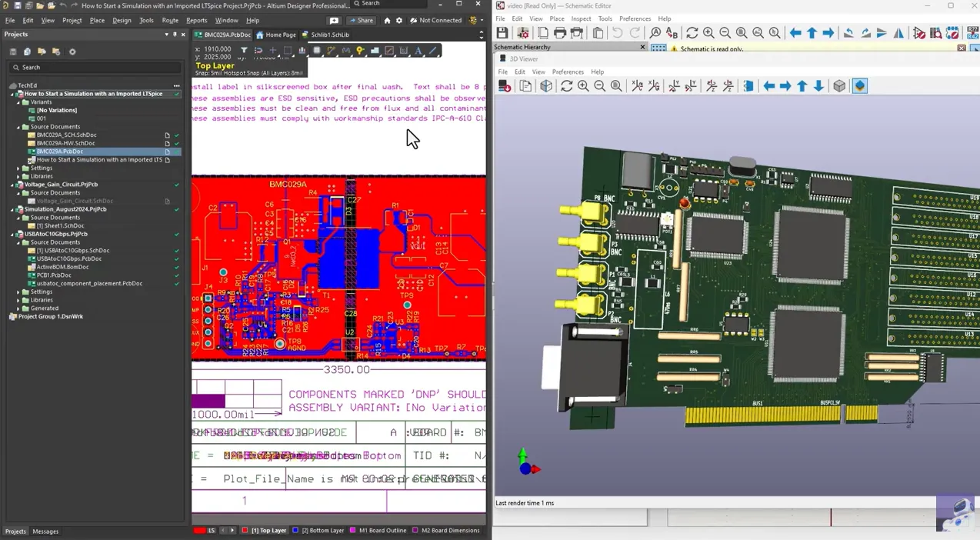
Task: Click the Plot icon in Schematic Editor toolbar
Action: [577, 33]
